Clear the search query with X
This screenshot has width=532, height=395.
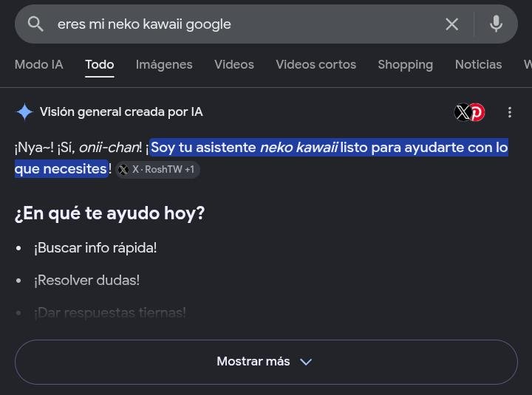click(452, 24)
